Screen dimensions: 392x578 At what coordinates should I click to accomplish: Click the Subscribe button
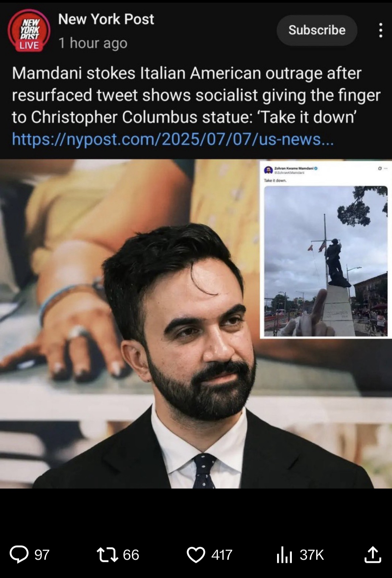click(317, 30)
